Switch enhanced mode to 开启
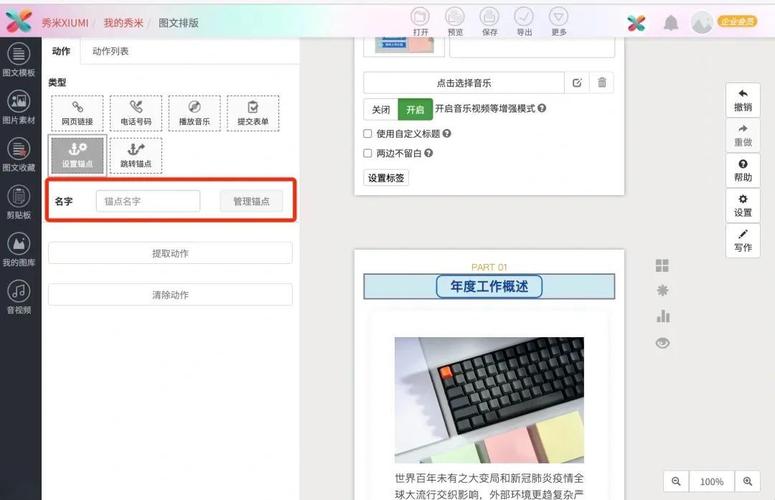The height and width of the screenshot is (500, 775). pyautogui.click(x=415, y=109)
